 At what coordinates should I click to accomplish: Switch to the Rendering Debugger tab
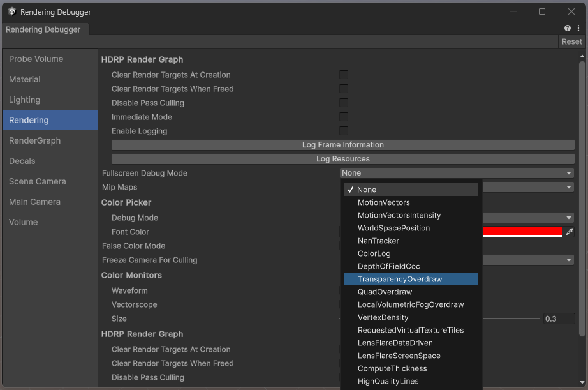point(44,29)
